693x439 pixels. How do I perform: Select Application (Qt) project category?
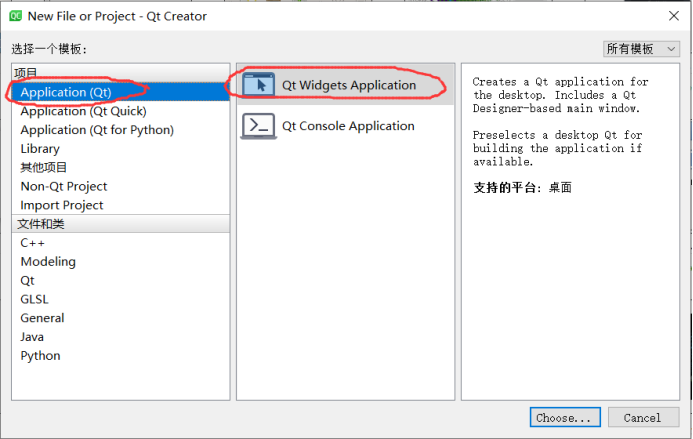pyautogui.click(x=121, y=92)
